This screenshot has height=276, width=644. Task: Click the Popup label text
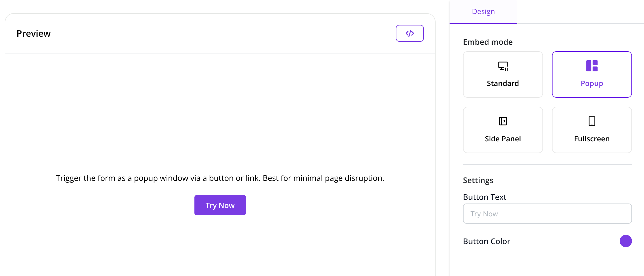click(x=592, y=84)
